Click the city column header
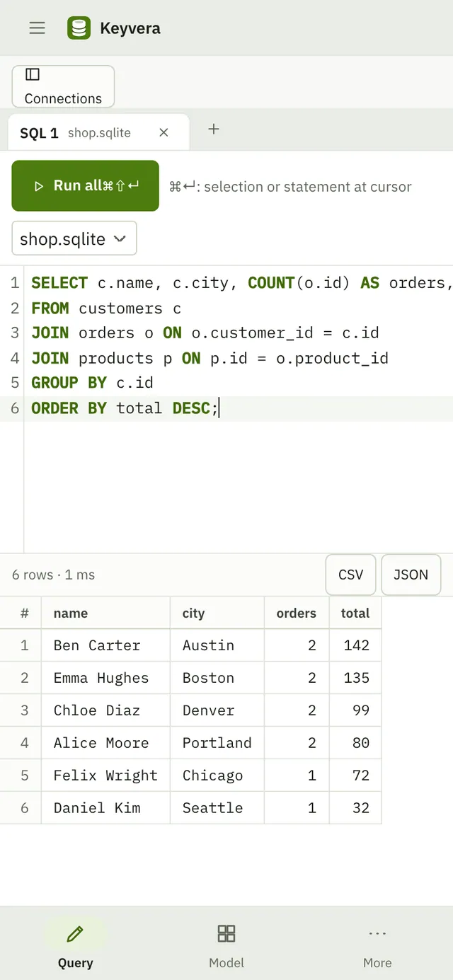Screen dimensions: 453x980 click(217, 613)
